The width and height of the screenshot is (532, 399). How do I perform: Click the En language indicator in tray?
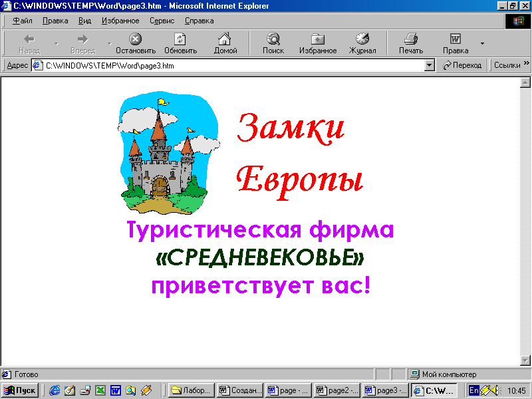pos(473,390)
